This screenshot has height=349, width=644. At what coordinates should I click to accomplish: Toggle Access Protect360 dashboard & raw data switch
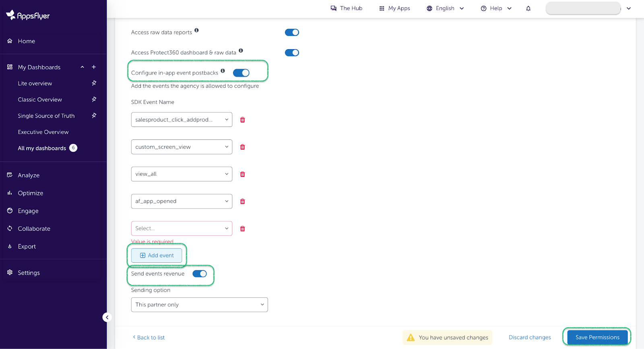point(292,52)
